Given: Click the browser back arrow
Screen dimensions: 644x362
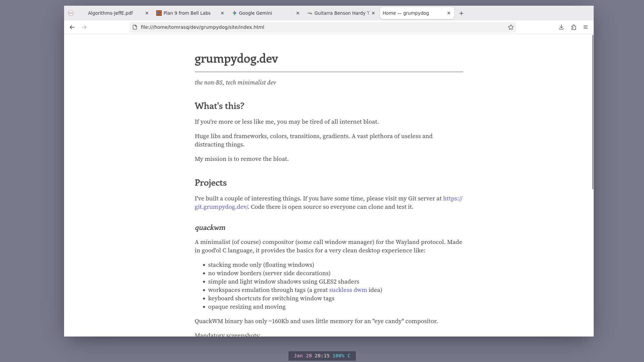Looking at the screenshot, I should (x=72, y=27).
